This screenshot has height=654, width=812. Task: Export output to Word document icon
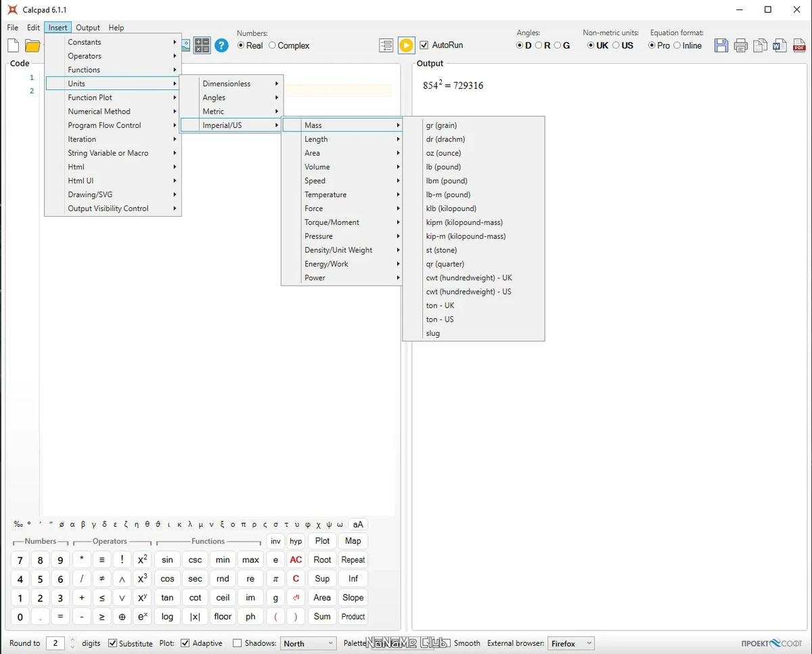[x=780, y=45]
